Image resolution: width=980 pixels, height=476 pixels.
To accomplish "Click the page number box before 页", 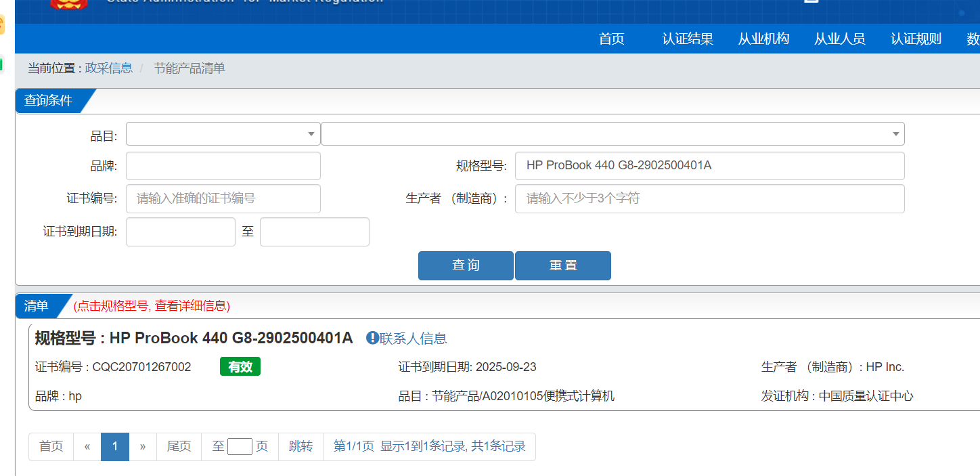I will 240,447.
